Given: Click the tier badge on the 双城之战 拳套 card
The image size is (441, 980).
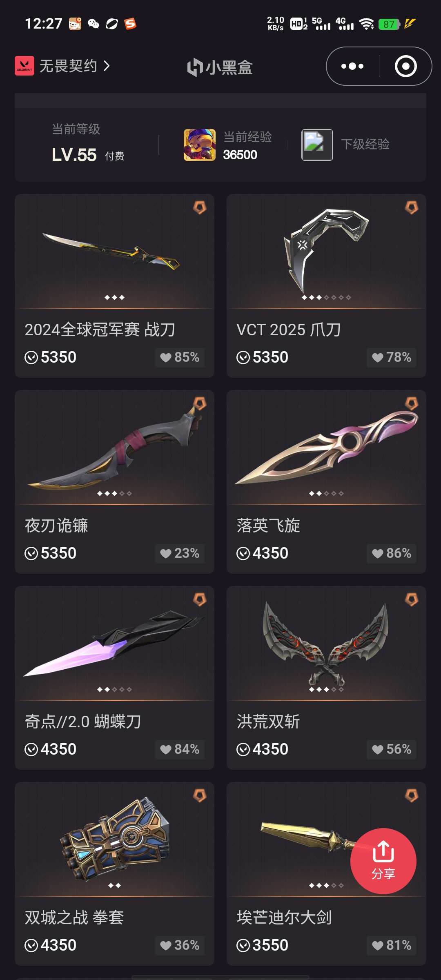Looking at the screenshot, I should click(x=200, y=795).
